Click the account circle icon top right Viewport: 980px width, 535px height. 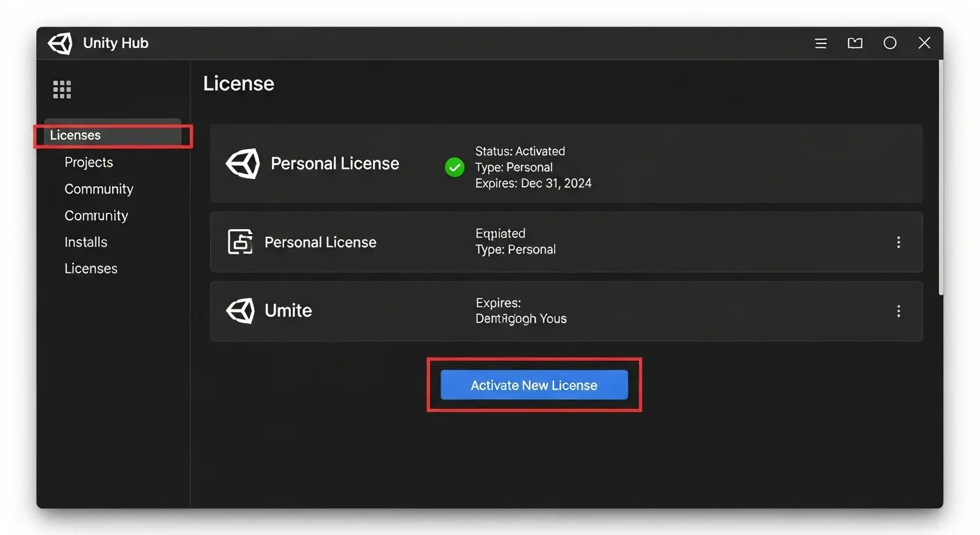(x=890, y=42)
